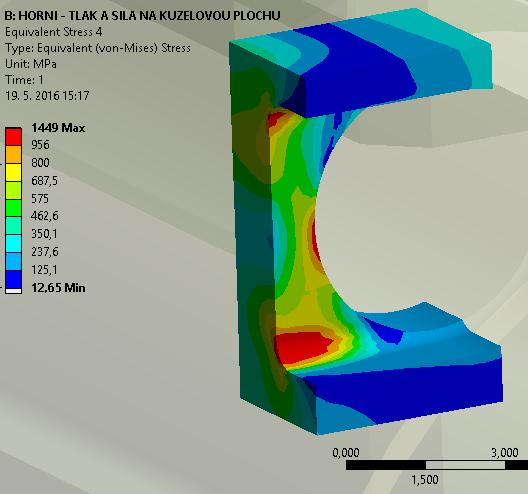Image resolution: width=528 pixels, height=494 pixels.
Task: Click the '1449 Max' legend value
Action: (58, 128)
